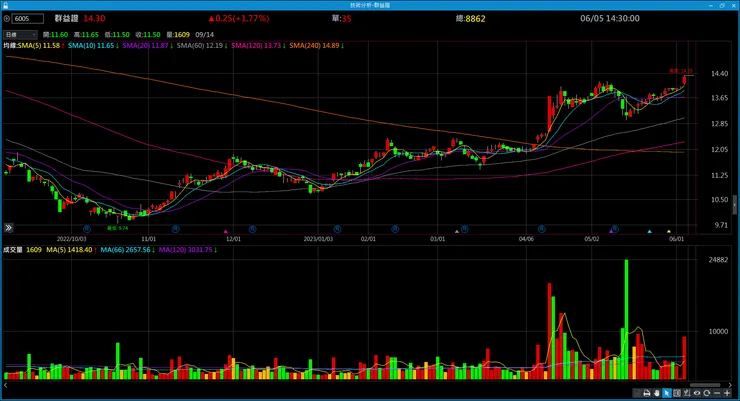This screenshot has height=401, width=740.
Task: Focus the stock code field showing 6005
Action: click(x=28, y=19)
